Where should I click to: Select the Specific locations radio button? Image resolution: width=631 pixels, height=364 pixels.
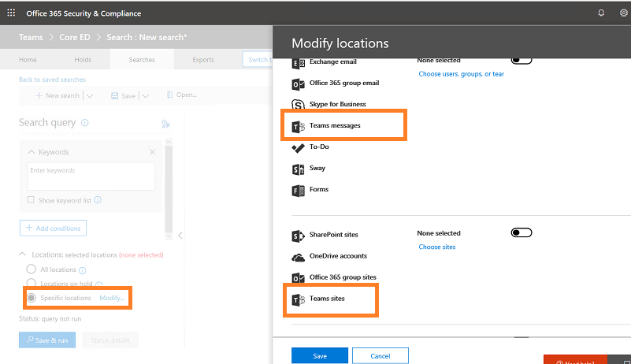coord(31,298)
